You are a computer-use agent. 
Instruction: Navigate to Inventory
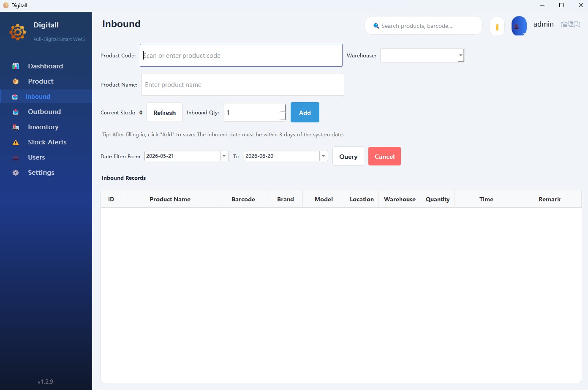point(46,127)
